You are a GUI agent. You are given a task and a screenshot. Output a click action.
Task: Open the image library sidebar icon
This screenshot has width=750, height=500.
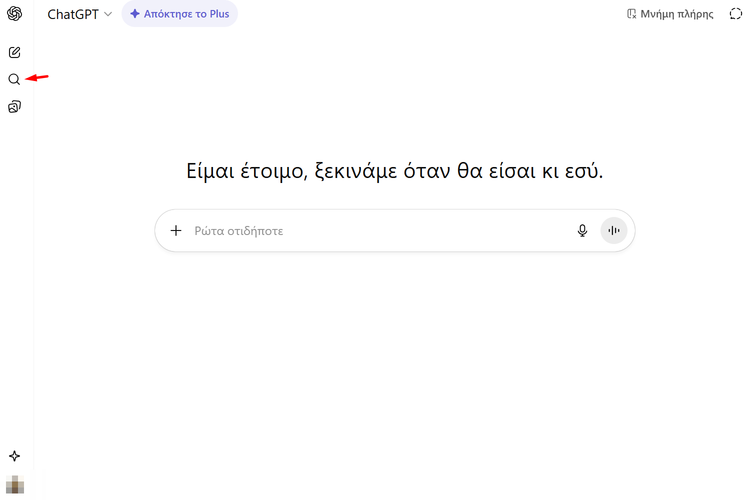[14, 107]
